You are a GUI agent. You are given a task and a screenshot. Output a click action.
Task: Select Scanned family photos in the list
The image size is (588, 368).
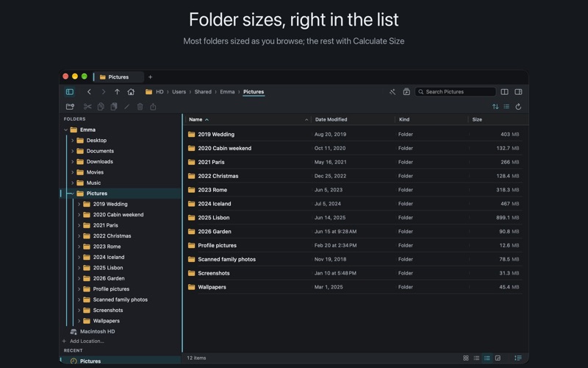point(354,259)
